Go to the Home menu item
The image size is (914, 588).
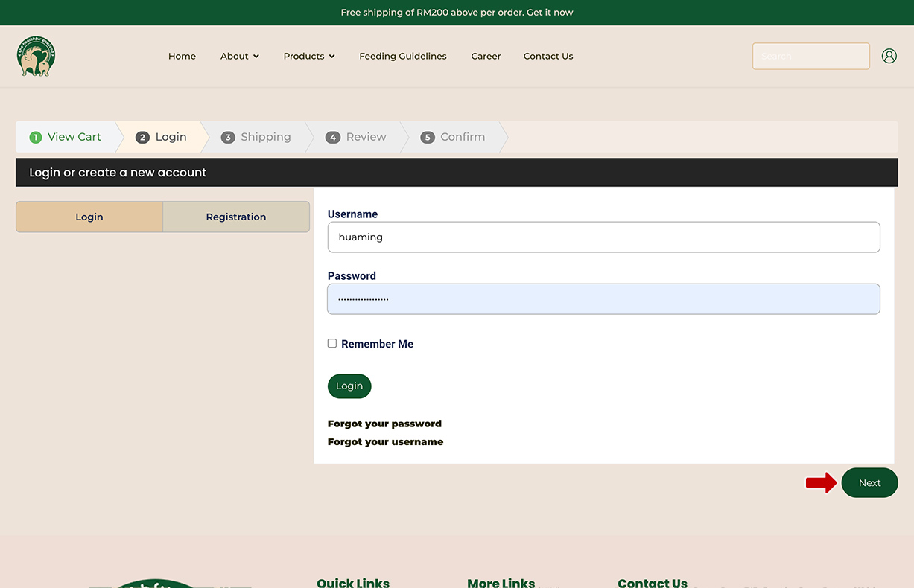point(182,56)
